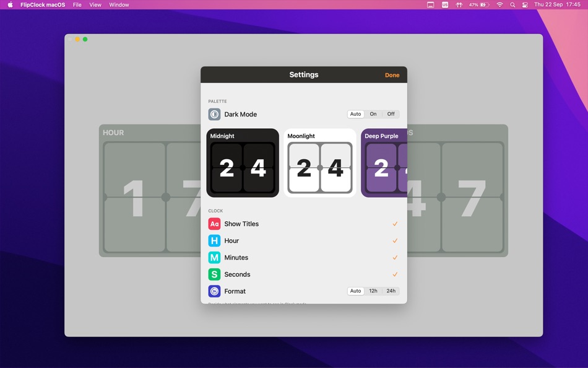This screenshot has width=588, height=368.
Task: Set Format to 12h
Action: tap(373, 291)
